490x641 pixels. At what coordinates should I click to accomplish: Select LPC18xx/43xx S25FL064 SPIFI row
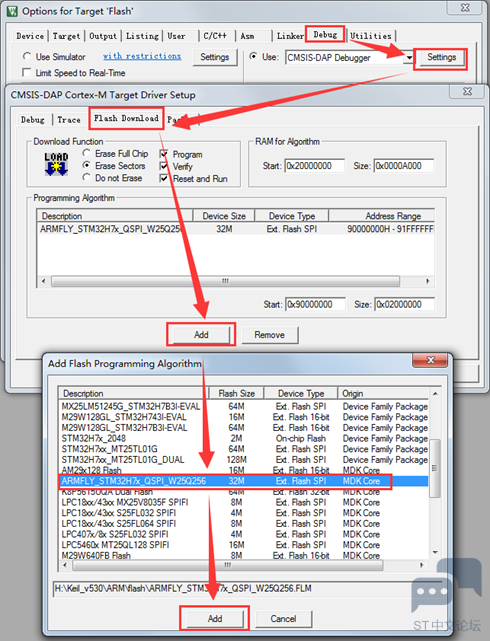(x=244, y=524)
